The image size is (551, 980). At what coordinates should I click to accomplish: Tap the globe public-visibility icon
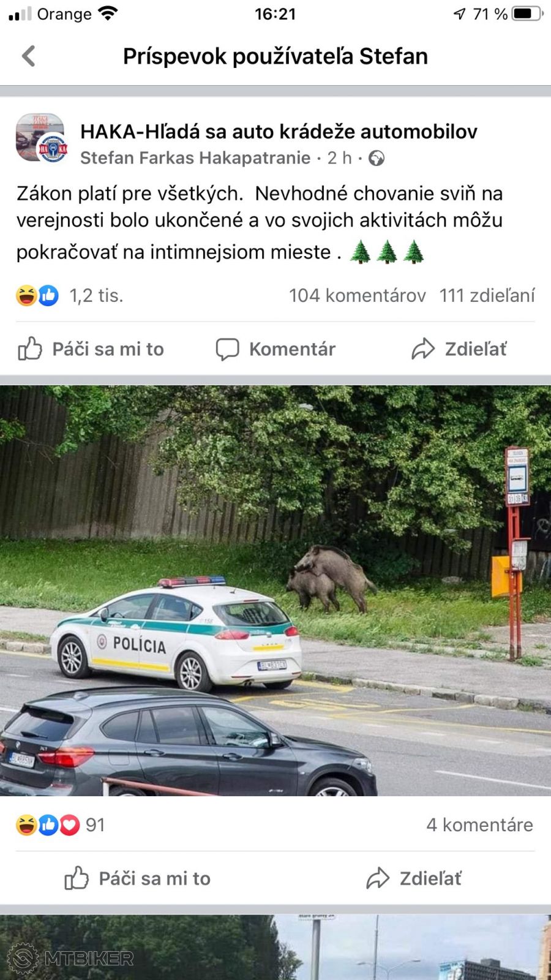click(377, 158)
